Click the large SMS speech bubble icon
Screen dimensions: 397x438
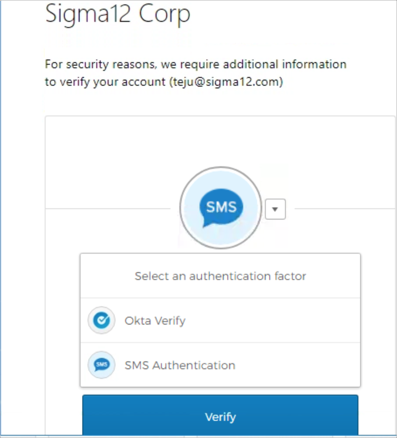click(x=221, y=208)
